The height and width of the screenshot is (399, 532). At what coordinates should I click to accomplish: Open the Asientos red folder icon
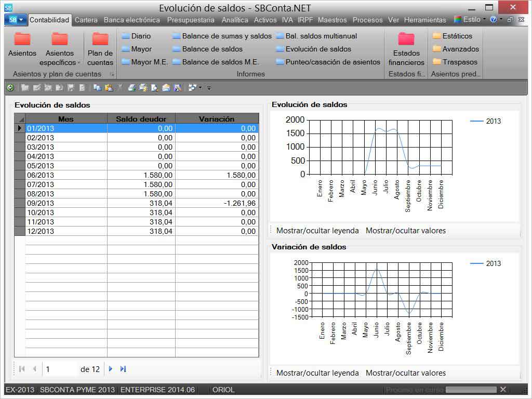(x=22, y=39)
